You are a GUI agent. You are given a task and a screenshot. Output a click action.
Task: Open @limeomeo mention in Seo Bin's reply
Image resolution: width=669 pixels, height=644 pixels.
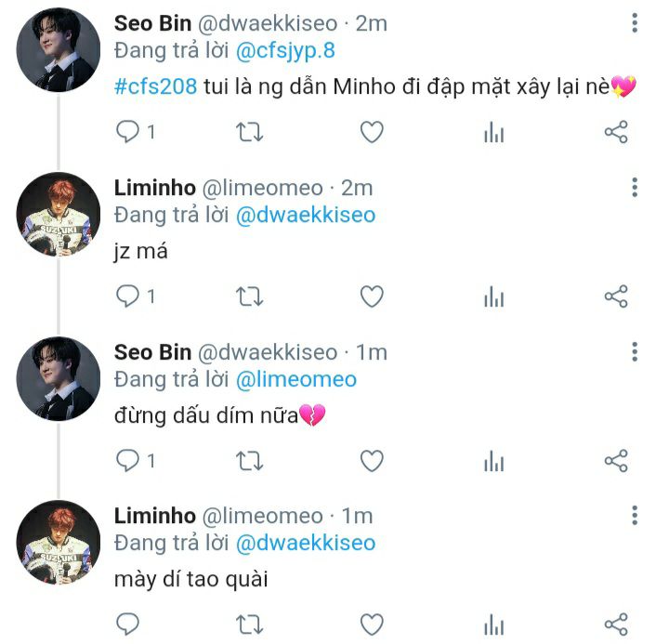click(296, 379)
